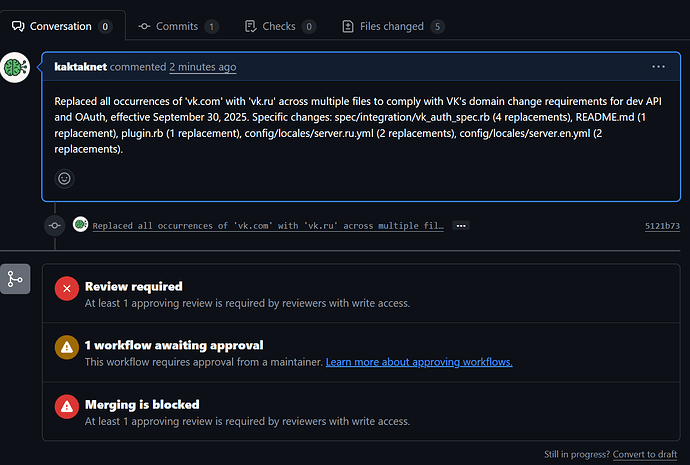Click the comment body paragraph text
Viewport: 690px width, 465px height.
coord(358,125)
